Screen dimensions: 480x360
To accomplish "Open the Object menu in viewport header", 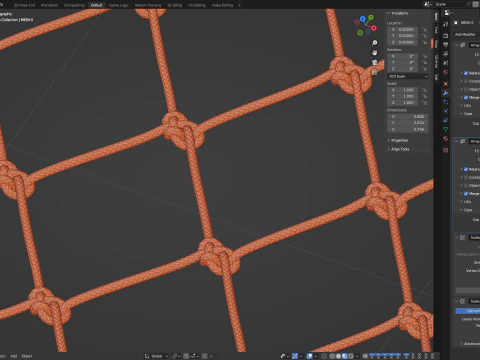I will [27, 356].
